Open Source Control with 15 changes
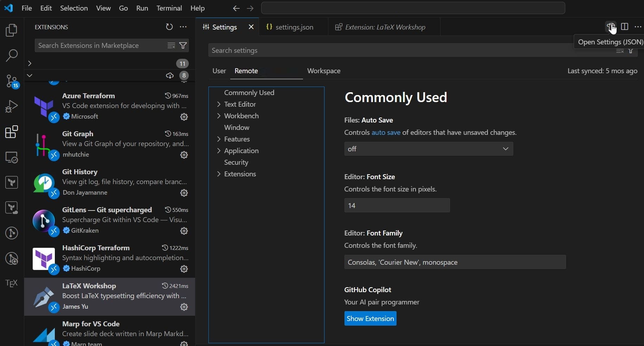This screenshot has width=644, height=346. pyautogui.click(x=12, y=81)
